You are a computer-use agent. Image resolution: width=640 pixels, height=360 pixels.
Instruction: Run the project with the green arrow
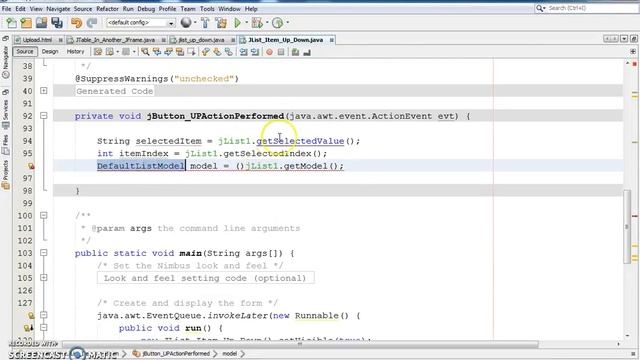(237, 23)
